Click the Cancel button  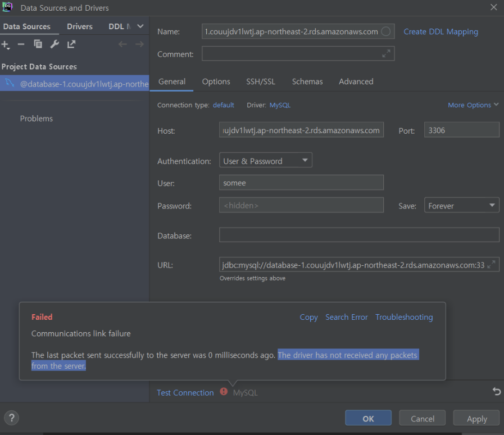(423, 418)
